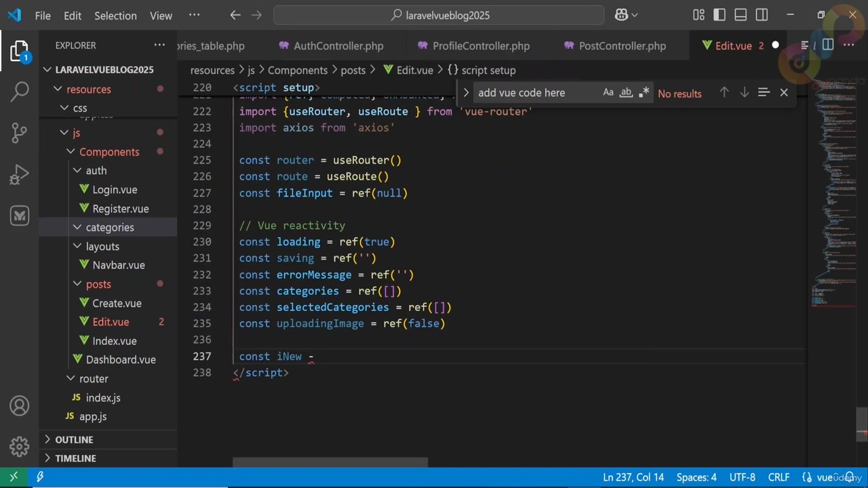Screen dimensions: 868x488
Task: Click the Ln 237, Col 14 status
Action: coord(633,478)
